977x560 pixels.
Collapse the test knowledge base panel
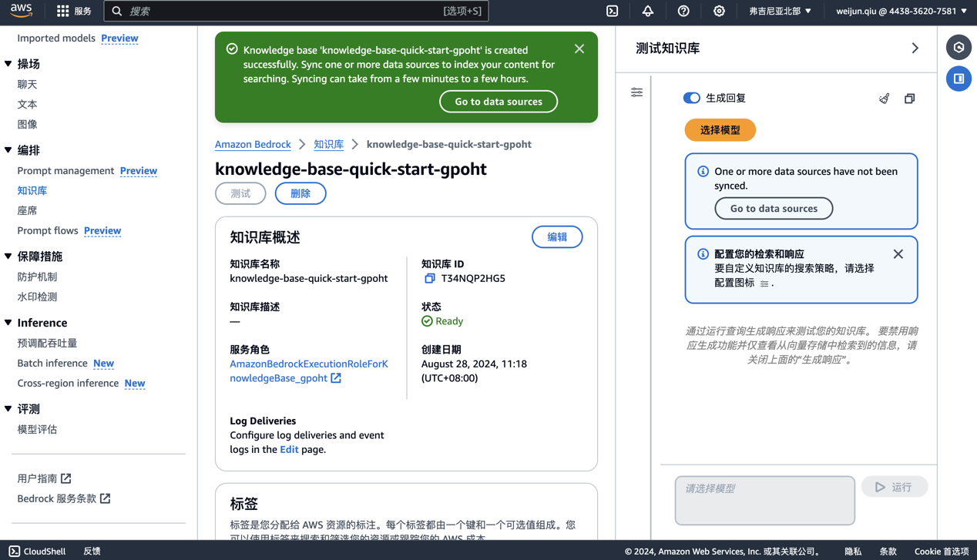(x=915, y=48)
